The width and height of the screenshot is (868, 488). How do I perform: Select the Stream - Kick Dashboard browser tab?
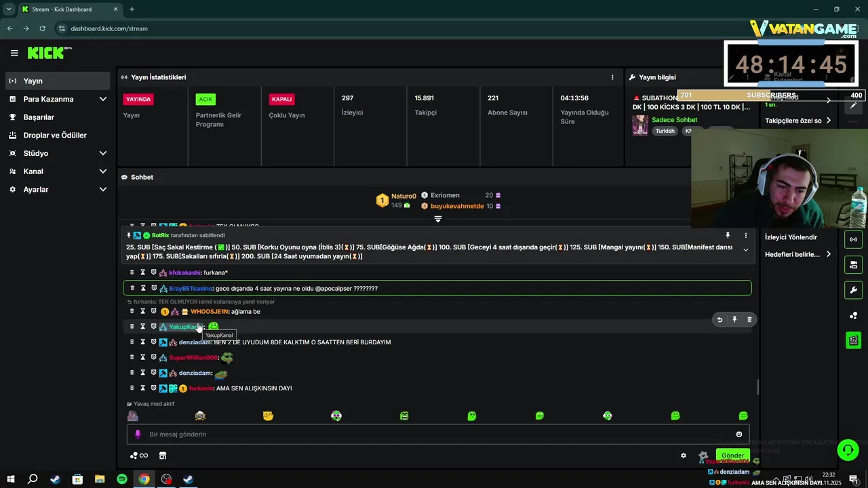[x=69, y=9]
